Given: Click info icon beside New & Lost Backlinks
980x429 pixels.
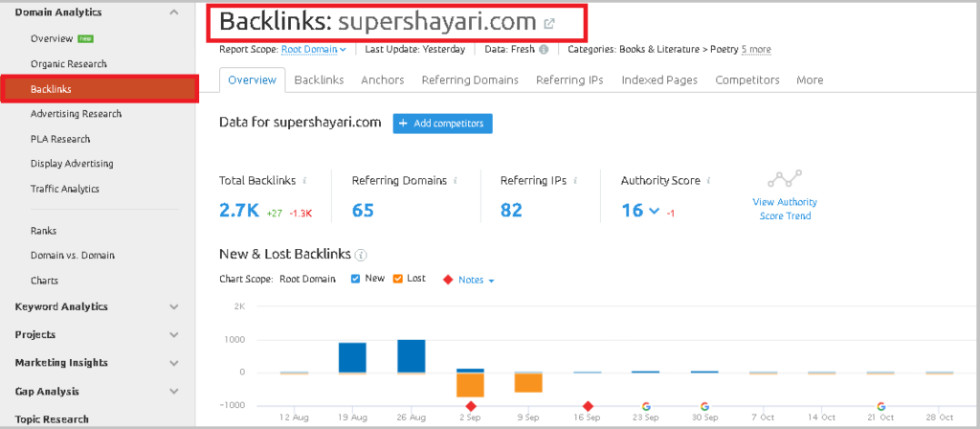Looking at the screenshot, I should tap(361, 255).
